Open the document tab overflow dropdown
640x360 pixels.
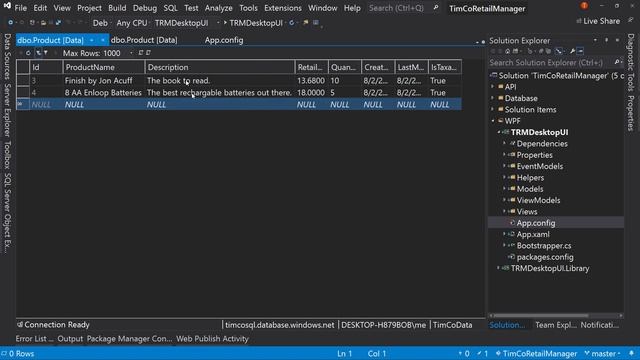click(477, 42)
